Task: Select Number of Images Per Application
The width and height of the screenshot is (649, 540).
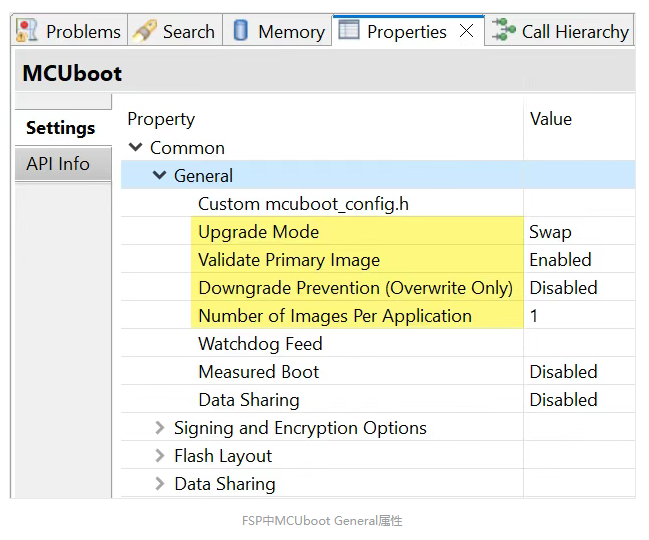Action: pos(335,316)
